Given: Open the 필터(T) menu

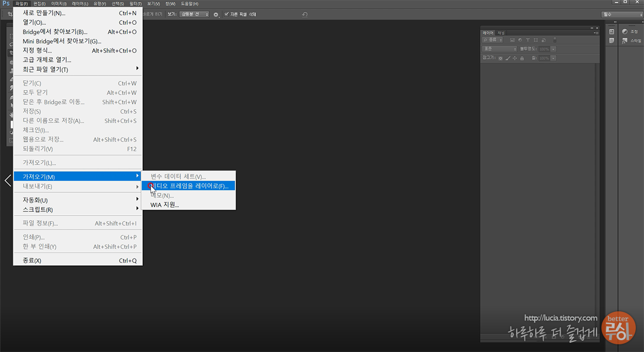Looking at the screenshot, I should click(x=135, y=4).
